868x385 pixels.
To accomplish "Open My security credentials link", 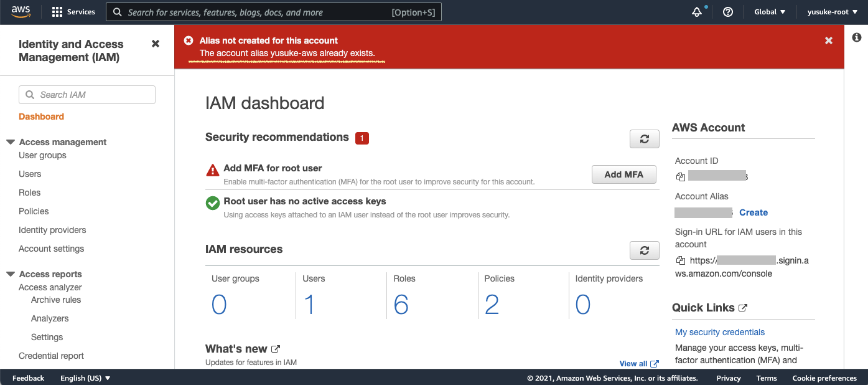I will click(x=720, y=332).
